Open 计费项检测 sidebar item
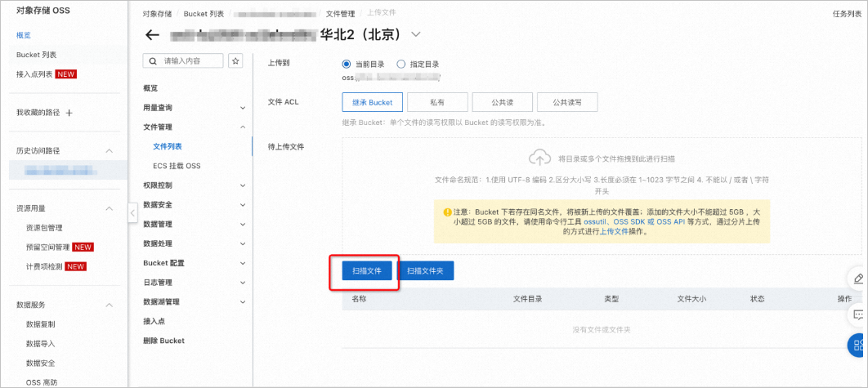 point(44,266)
